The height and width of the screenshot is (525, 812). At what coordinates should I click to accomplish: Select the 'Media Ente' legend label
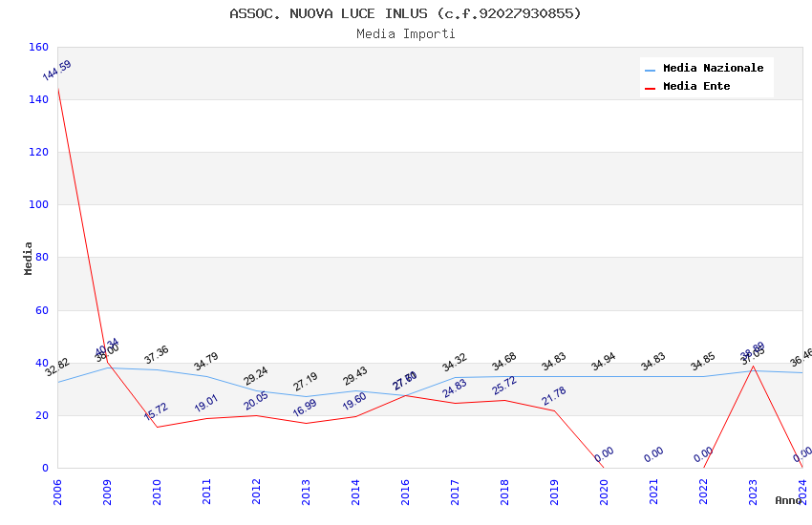696,86
